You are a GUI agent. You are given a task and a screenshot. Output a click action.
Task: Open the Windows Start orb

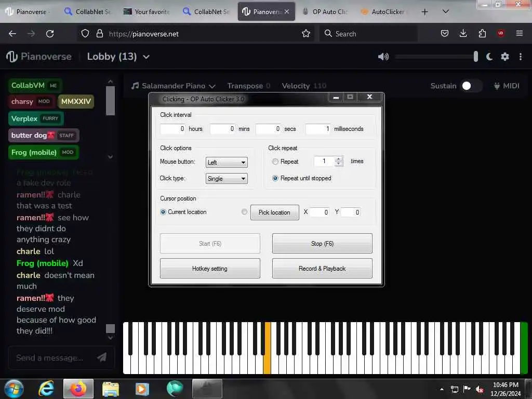[x=14, y=389]
